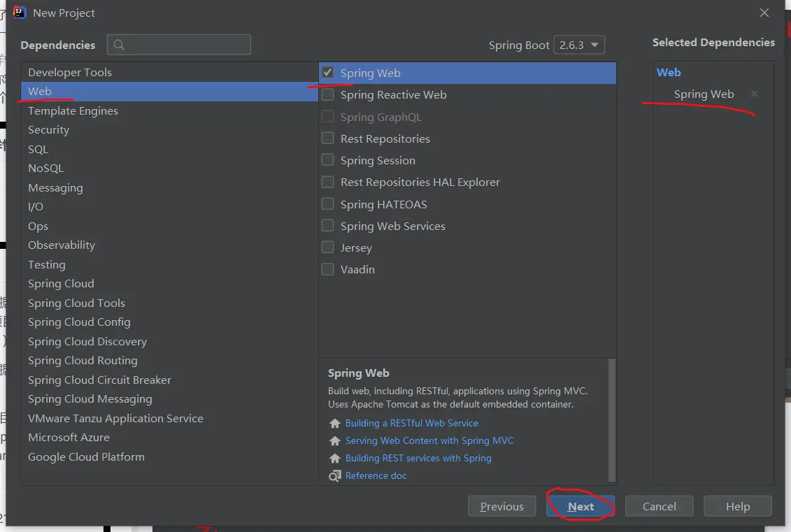Click the IntelliJ IDEA logo icon
Viewport: 791px width, 532px height.
[19, 12]
